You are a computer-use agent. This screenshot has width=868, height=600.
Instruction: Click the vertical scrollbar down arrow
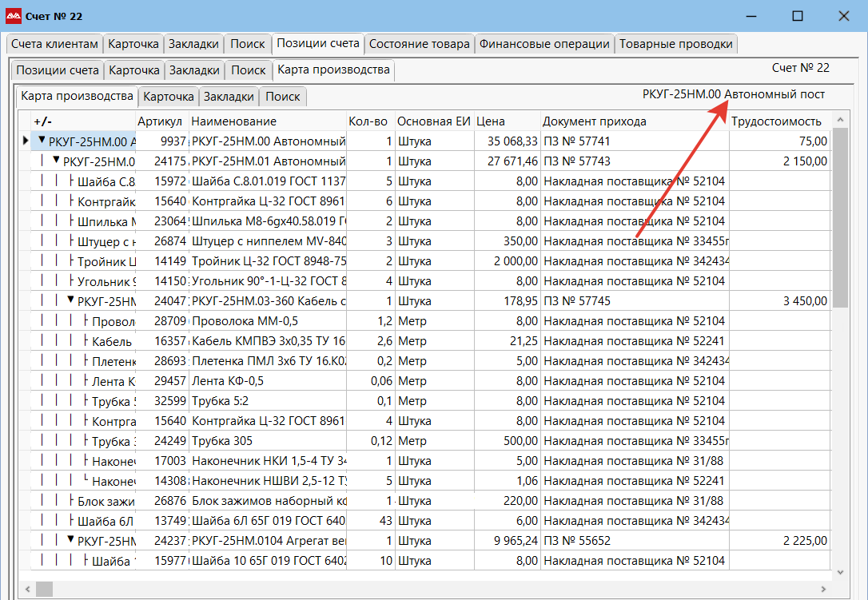click(839, 572)
